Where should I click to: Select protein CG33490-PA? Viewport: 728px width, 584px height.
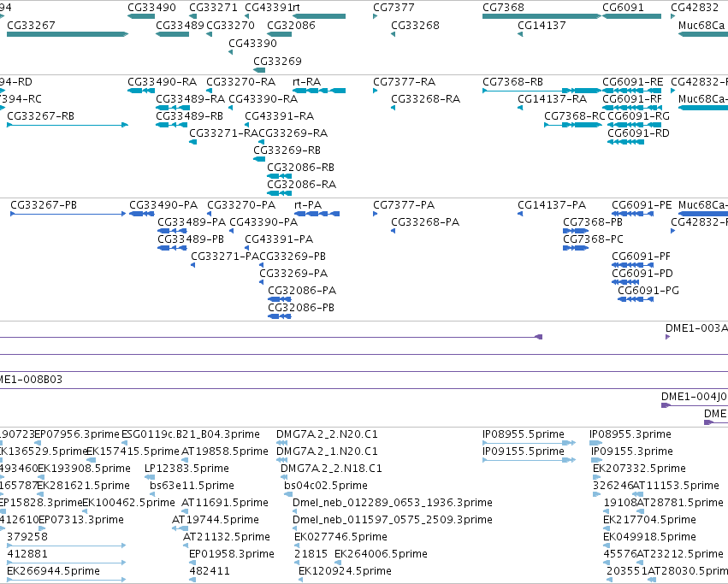163,205
